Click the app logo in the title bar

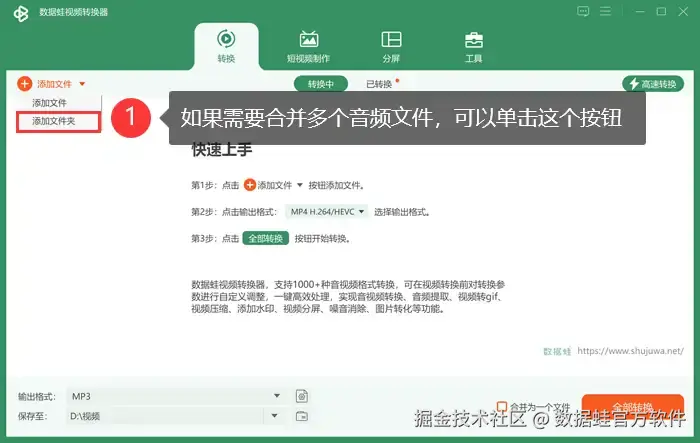21,13
